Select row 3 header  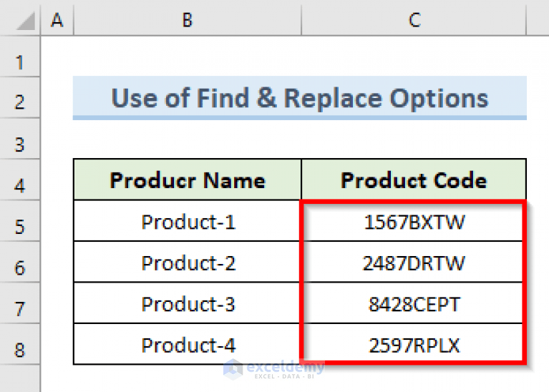20,139
